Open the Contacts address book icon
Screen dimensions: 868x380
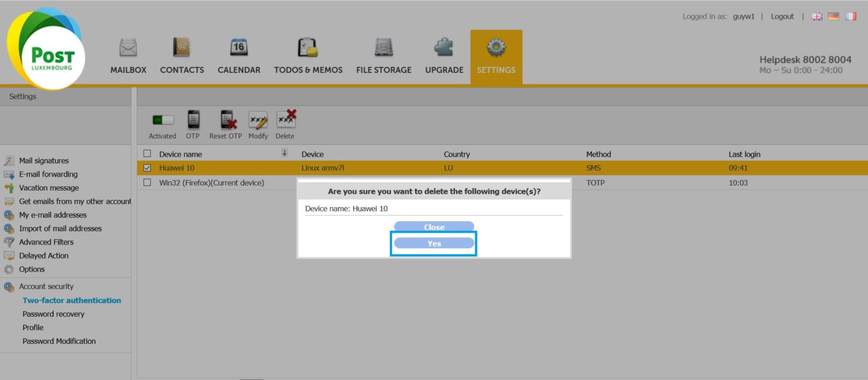click(x=182, y=48)
